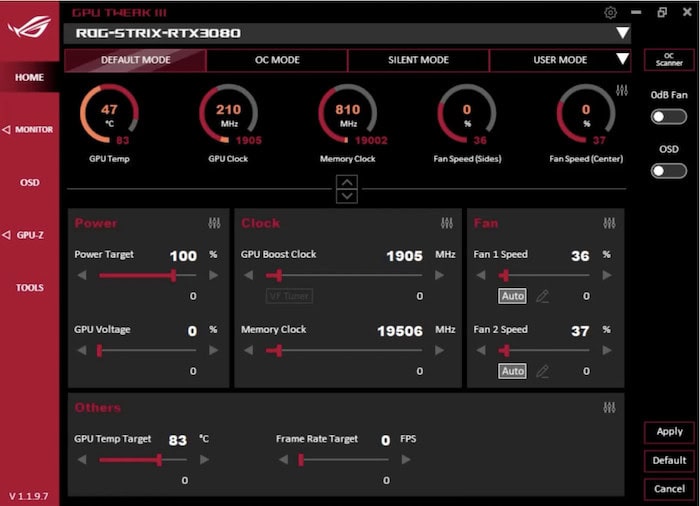700x506 pixels.
Task: Open OSD page in sidebar
Action: [x=29, y=182]
